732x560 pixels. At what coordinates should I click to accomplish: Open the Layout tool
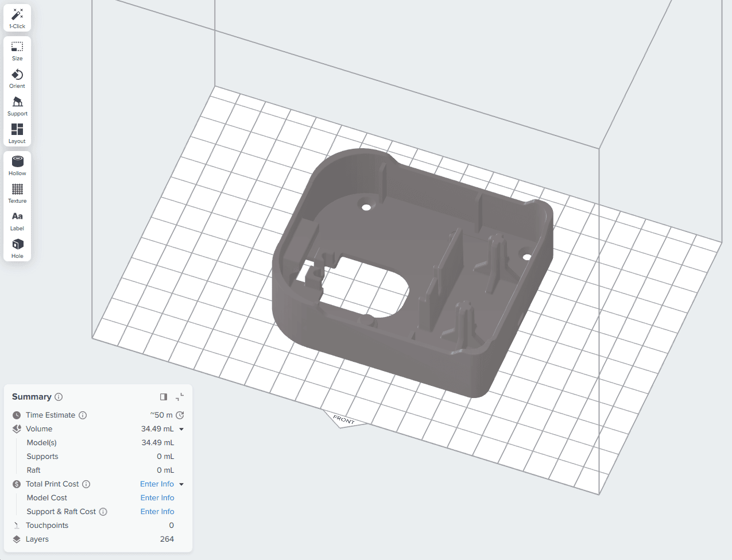[17, 134]
